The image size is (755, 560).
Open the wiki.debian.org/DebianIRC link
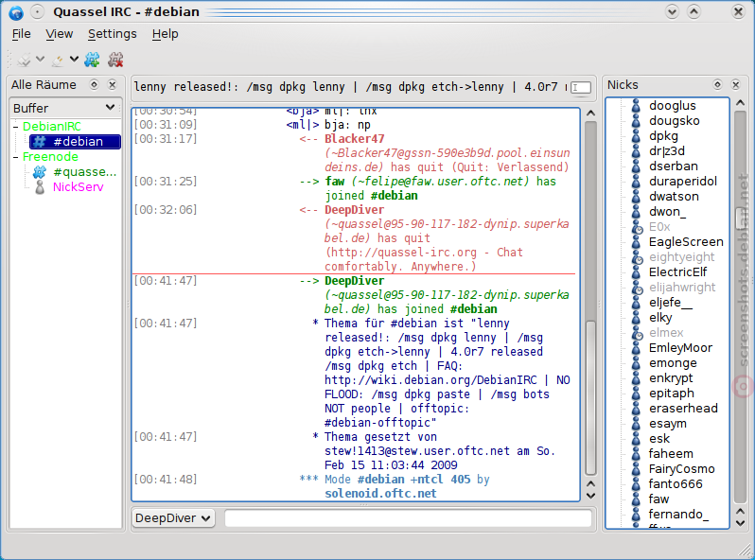point(430,380)
